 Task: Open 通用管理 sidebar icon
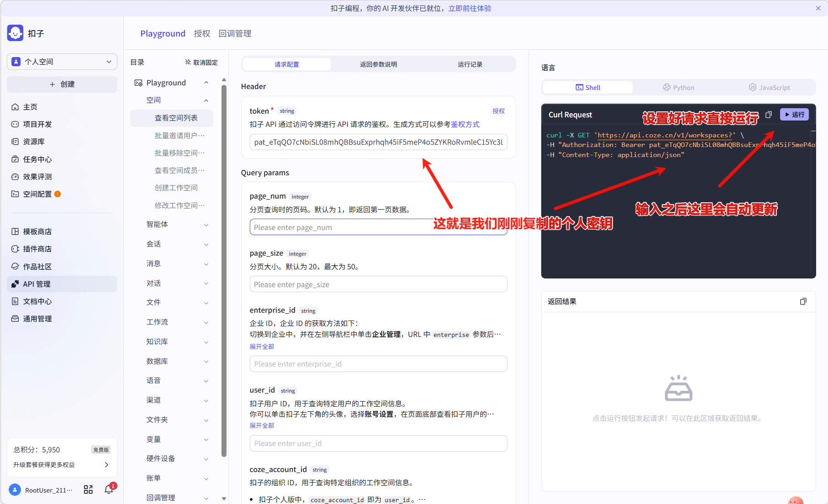point(15,319)
